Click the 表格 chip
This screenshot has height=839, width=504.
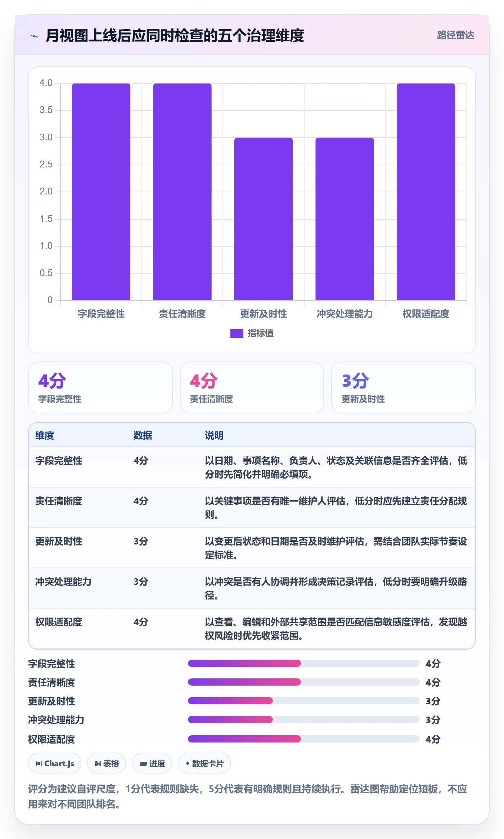click(107, 763)
